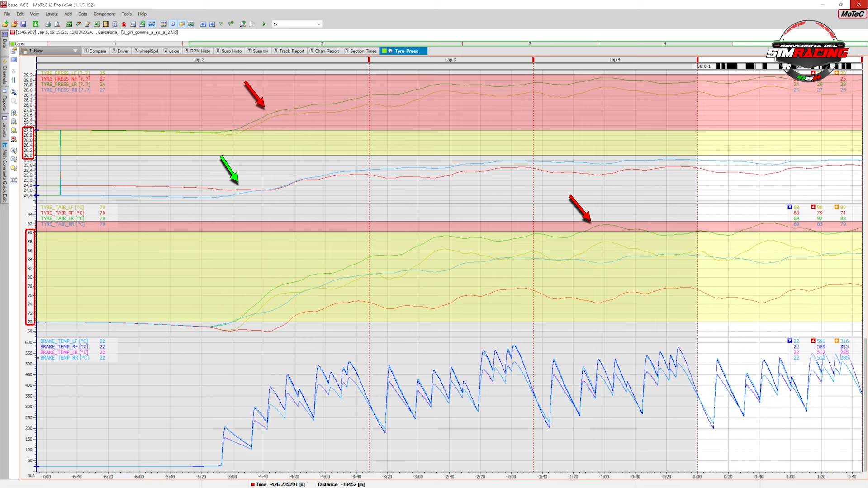Image resolution: width=868 pixels, height=488 pixels.
Task: Toggle the green Laps indicator box
Action: pos(13,44)
